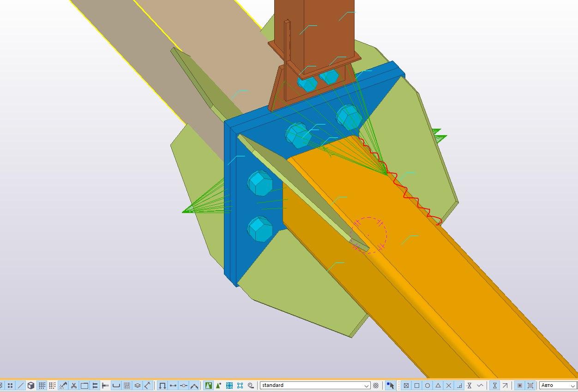The height and width of the screenshot is (392, 578).
Task: Enable the select pour breaks icon
Action: pos(126,386)
